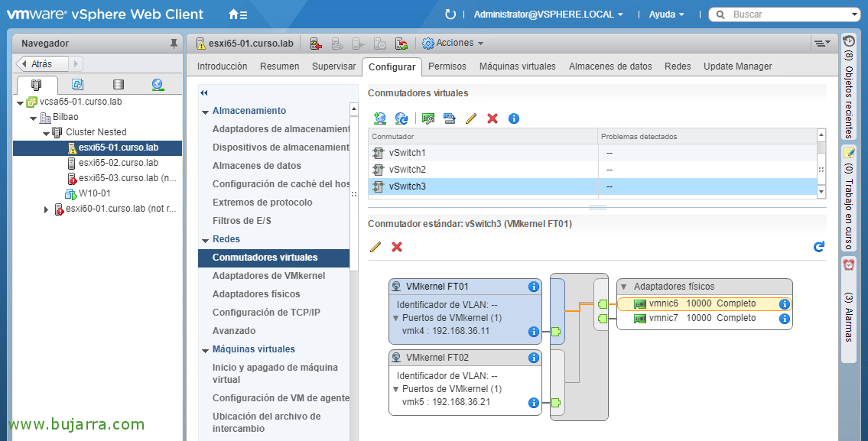This screenshot has height=441, width=868.
Task: Switch to Introducción tab
Action: click(x=222, y=66)
